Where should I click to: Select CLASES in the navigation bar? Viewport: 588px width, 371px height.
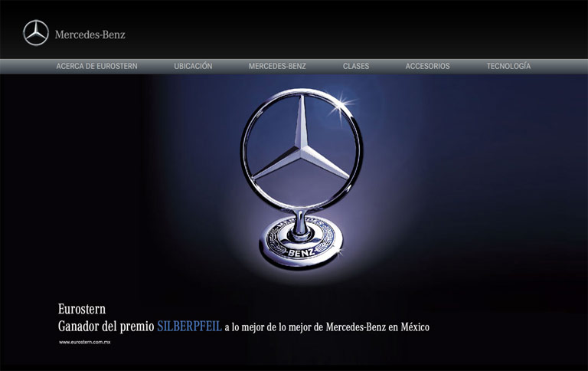pyautogui.click(x=356, y=67)
